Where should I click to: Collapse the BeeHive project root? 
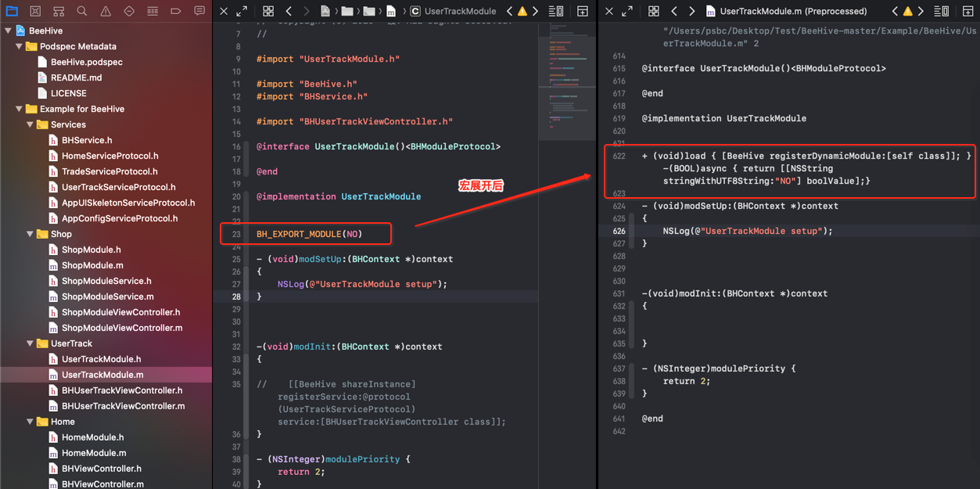click(x=8, y=31)
